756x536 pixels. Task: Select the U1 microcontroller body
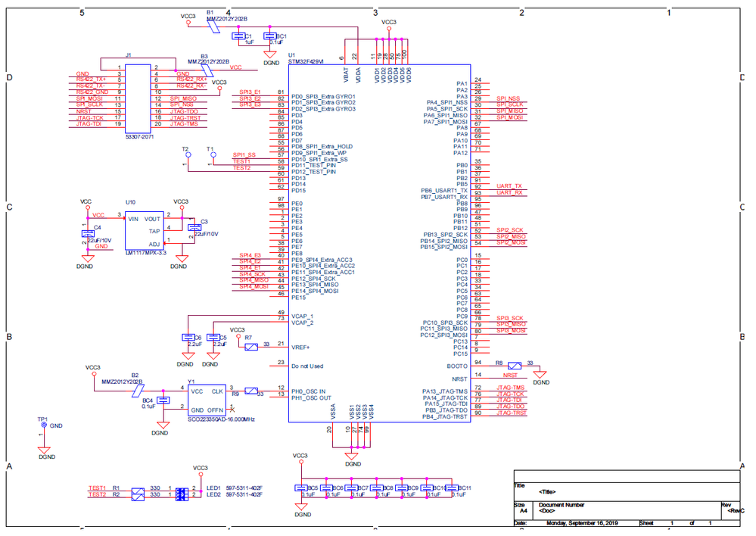[379, 243]
